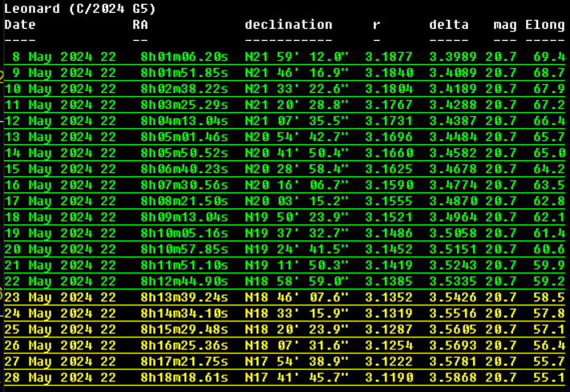Click the Leonard (C/2024 G5) title text

point(80,9)
